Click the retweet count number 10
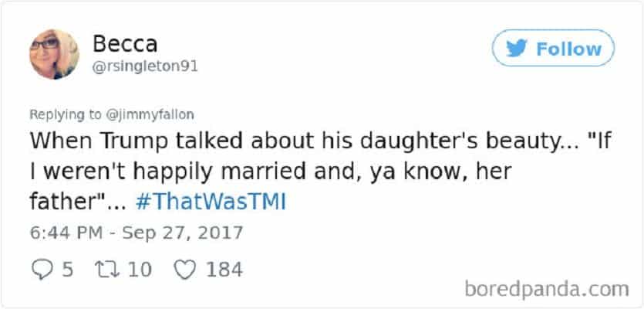The width and height of the screenshot is (644, 309). [140, 270]
